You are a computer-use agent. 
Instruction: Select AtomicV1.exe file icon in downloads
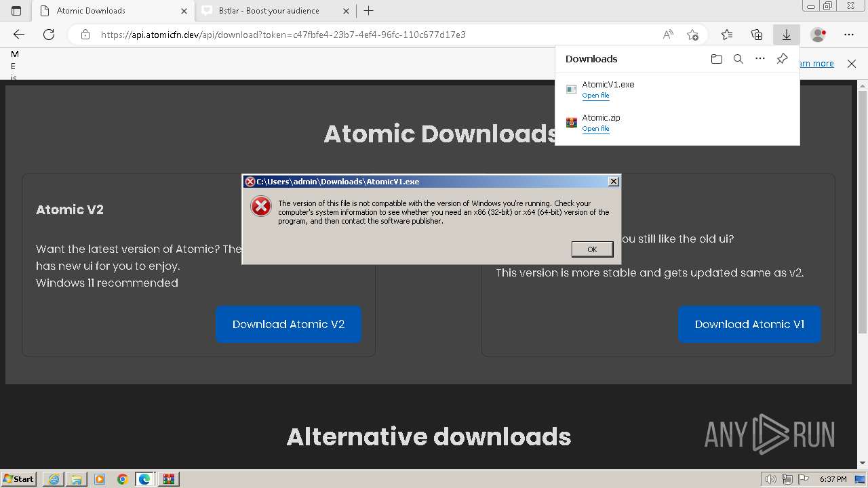click(x=572, y=89)
